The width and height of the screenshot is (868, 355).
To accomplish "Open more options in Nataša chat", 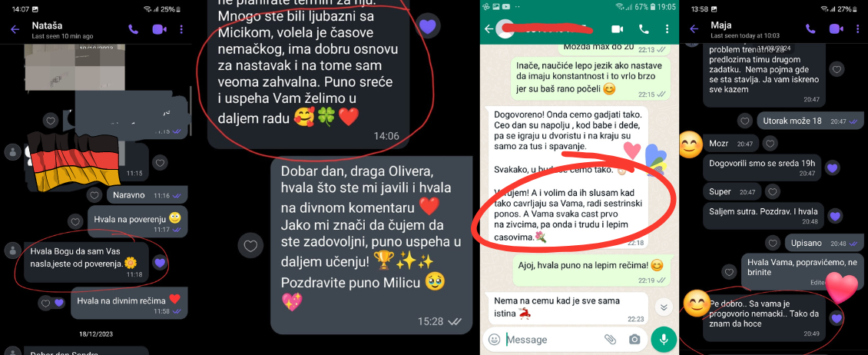I will pos(182,29).
